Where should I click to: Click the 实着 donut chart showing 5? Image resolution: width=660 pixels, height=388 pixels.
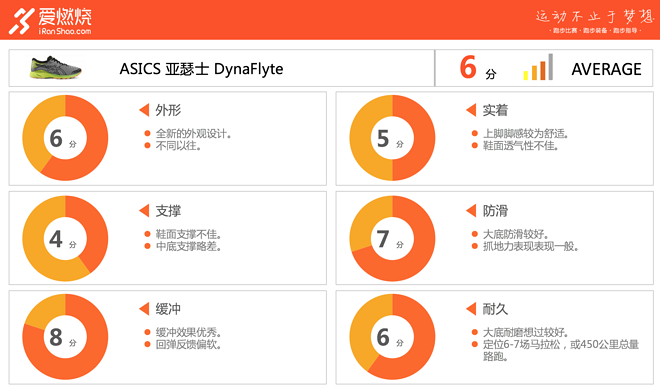tap(392, 138)
